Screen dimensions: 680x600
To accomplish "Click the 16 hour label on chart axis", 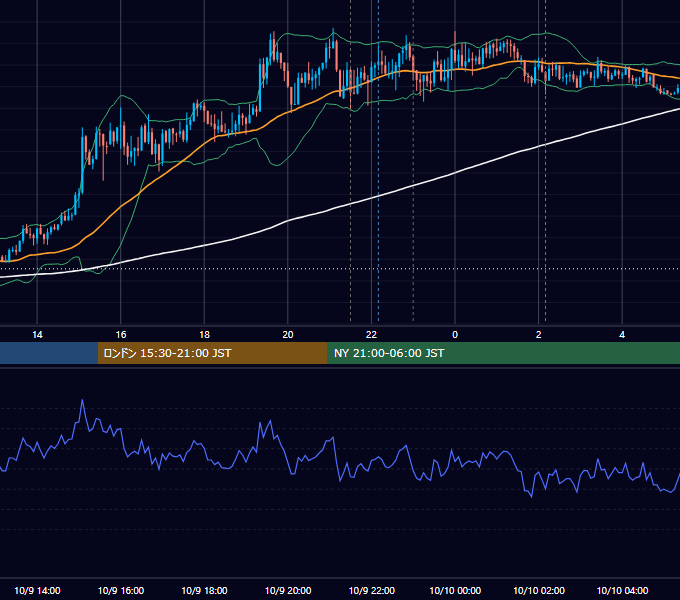I will [121, 335].
